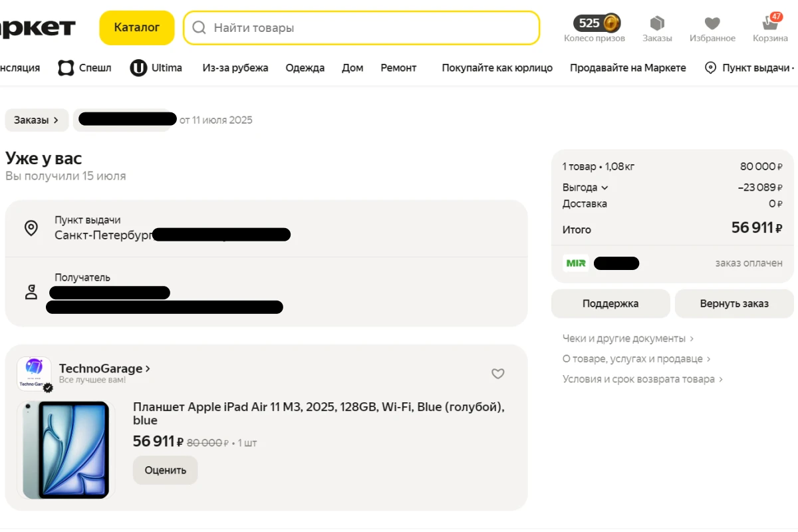This screenshot has width=798, height=532.
Task: Open Условия и срок возврата товара
Action: (x=643, y=379)
